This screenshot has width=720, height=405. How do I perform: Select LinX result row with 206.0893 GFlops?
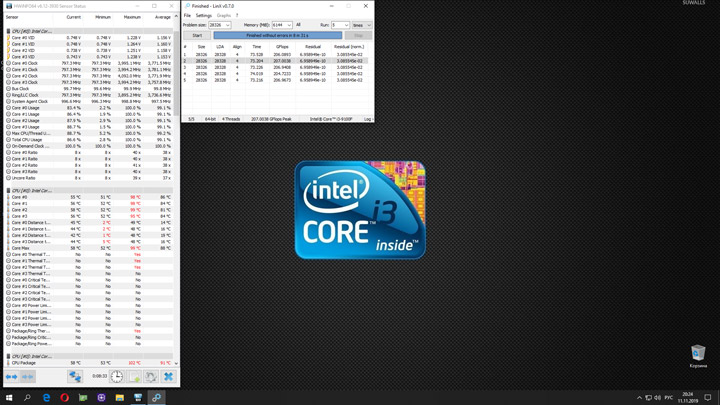[276, 55]
